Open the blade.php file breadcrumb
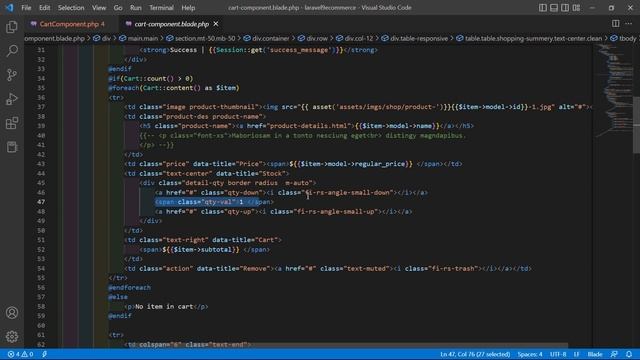Screen dimensions: 640x360 click(55, 38)
